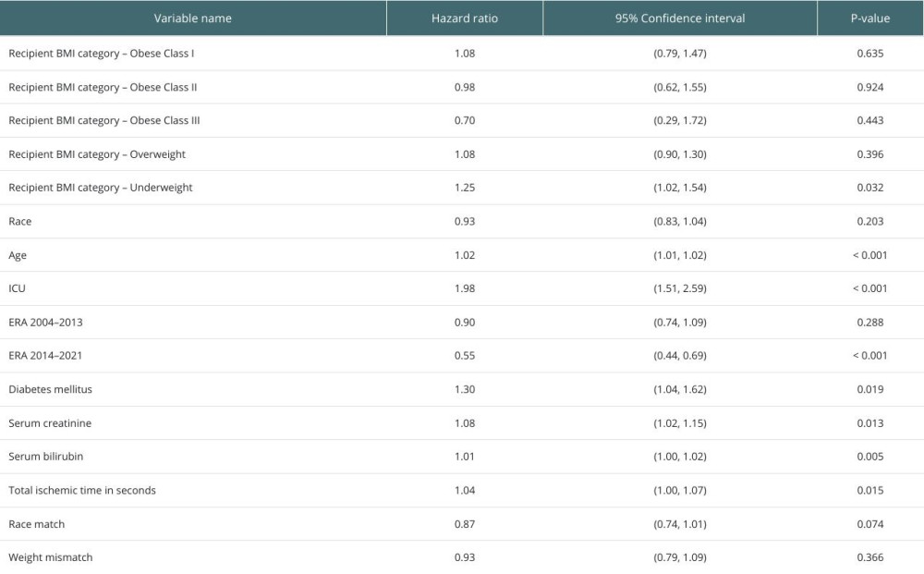The height and width of the screenshot is (574, 924).
Task: Click the Overweight BMI category row
Action: click(462, 154)
